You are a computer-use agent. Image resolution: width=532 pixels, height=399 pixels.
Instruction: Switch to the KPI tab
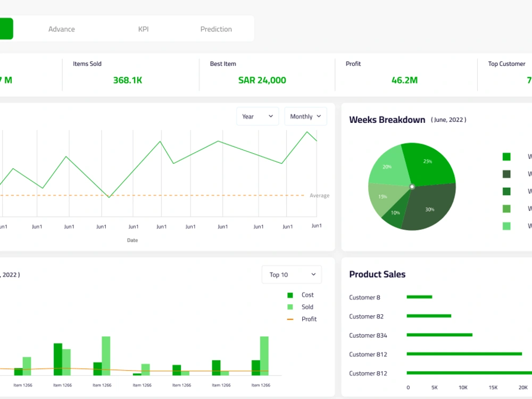pos(143,29)
